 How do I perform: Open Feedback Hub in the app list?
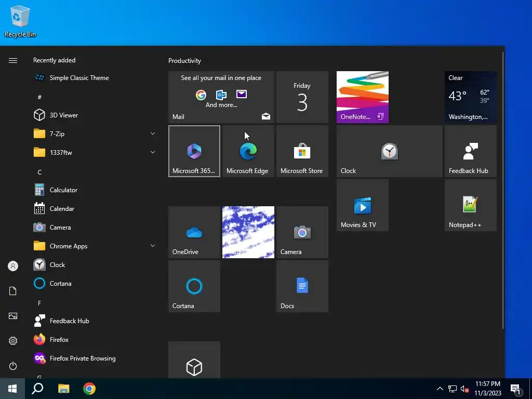95,321
